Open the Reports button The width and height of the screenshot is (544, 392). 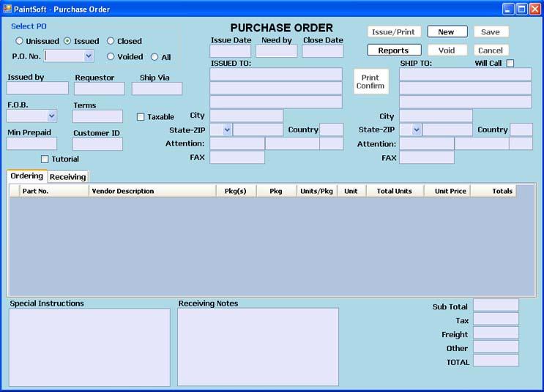[394, 50]
